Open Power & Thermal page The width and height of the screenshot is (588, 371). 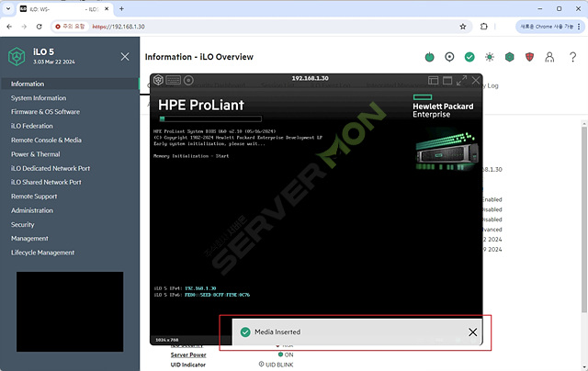[35, 154]
